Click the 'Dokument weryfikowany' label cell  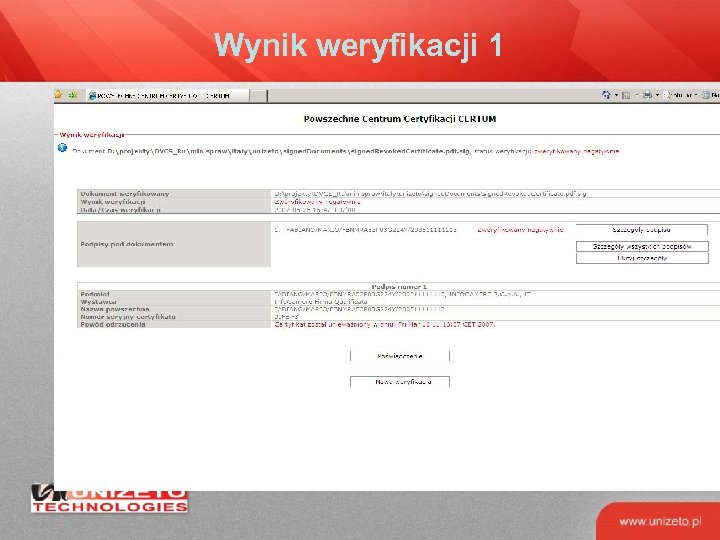[174, 194]
